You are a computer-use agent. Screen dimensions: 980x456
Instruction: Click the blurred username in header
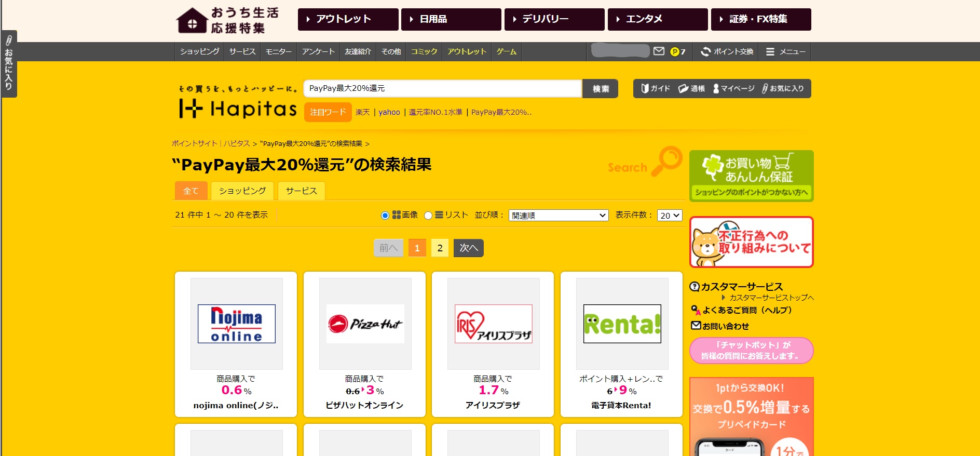[620, 51]
